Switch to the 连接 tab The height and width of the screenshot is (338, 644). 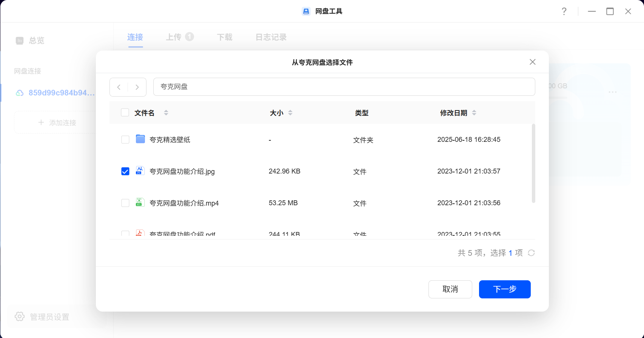135,37
